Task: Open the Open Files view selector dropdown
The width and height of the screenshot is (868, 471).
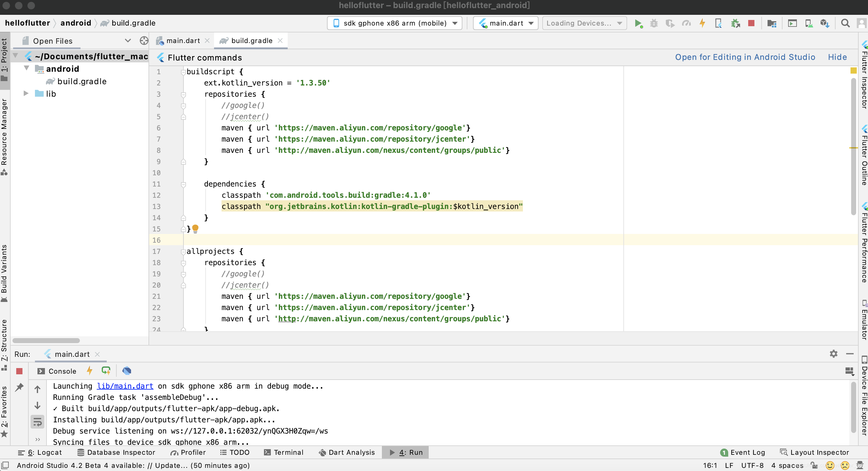Action: [x=127, y=41]
